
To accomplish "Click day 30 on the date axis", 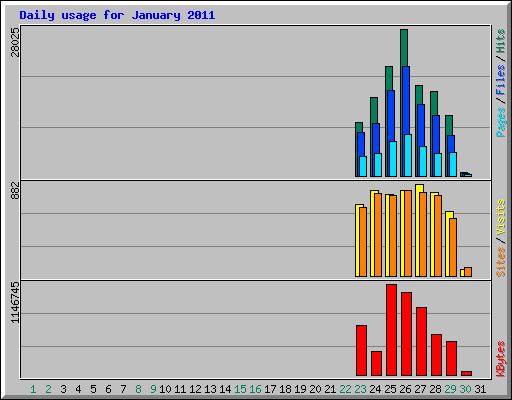I will (465, 389).
